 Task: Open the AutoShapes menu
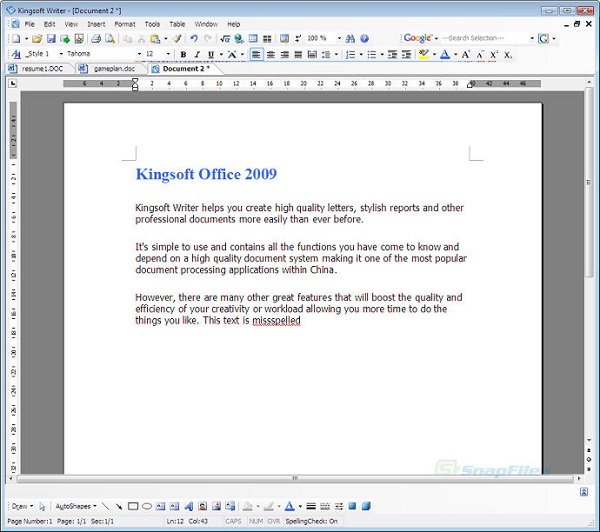click(x=76, y=506)
